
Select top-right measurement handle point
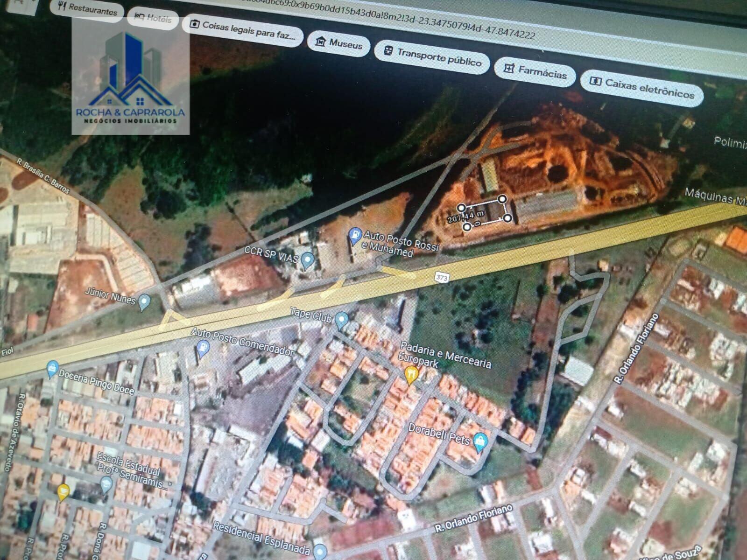(x=502, y=199)
